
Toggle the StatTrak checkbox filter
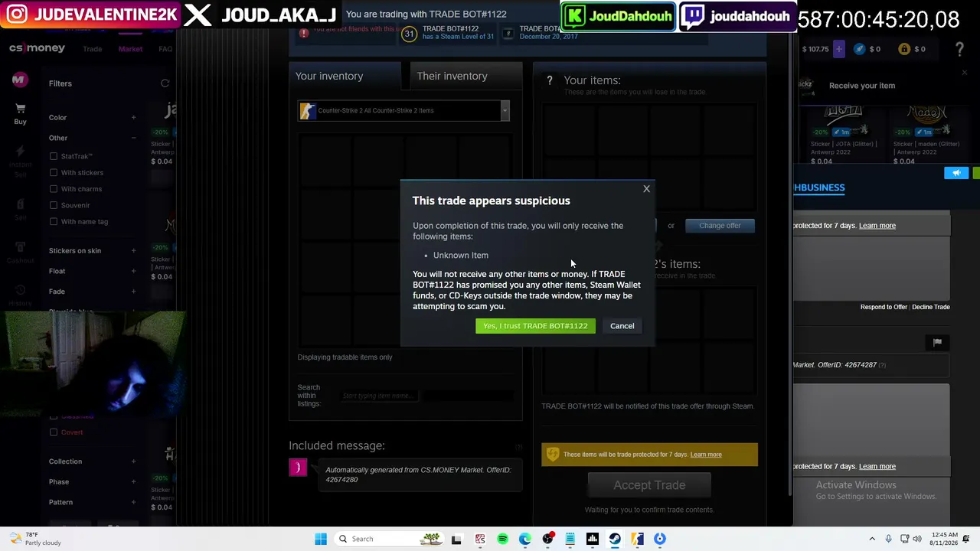(x=54, y=156)
